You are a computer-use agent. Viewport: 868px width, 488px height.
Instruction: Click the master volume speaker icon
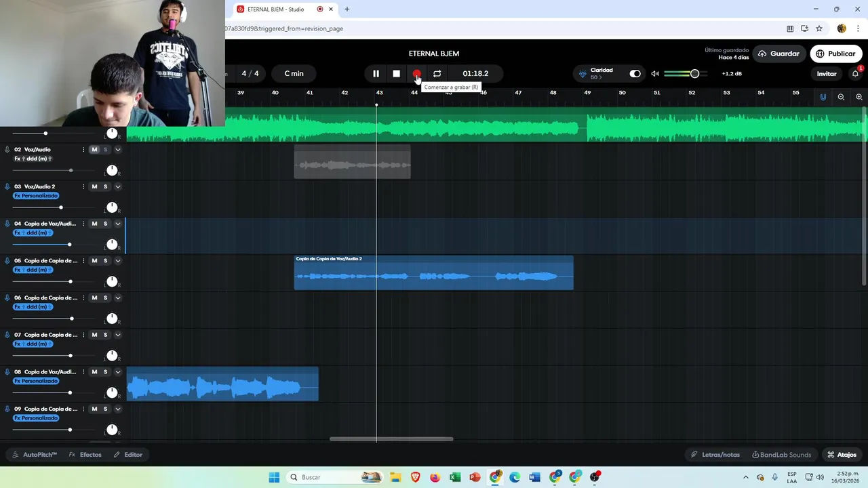coord(654,73)
